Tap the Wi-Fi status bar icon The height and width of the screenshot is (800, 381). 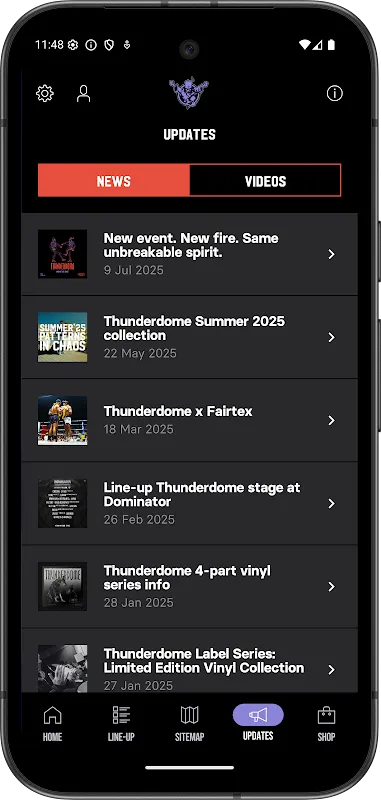(x=304, y=45)
